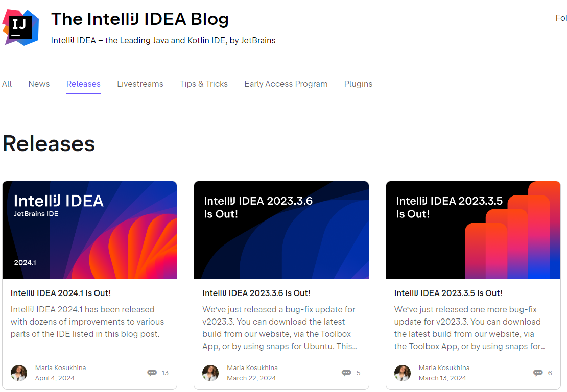
Task: Click Maria Kosukhina on the March 22 post
Action: pyautogui.click(x=252, y=368)
